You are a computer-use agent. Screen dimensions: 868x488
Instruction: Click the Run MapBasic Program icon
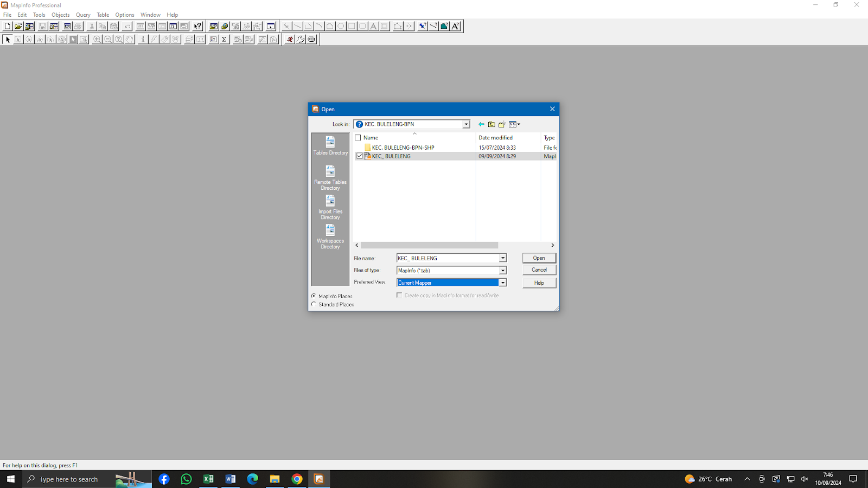point(290,40)
